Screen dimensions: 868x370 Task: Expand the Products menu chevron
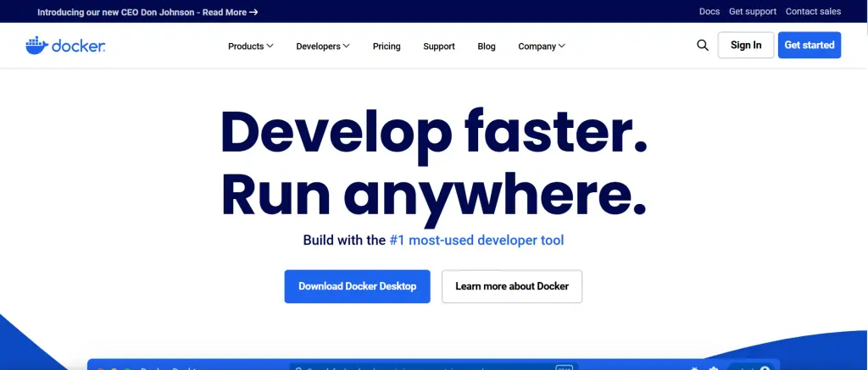[x=270, y=46]
